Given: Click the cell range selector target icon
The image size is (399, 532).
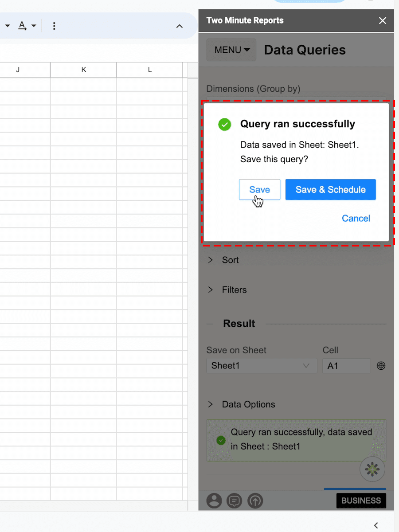Looking at the screenshot, I should pos(381,366).
